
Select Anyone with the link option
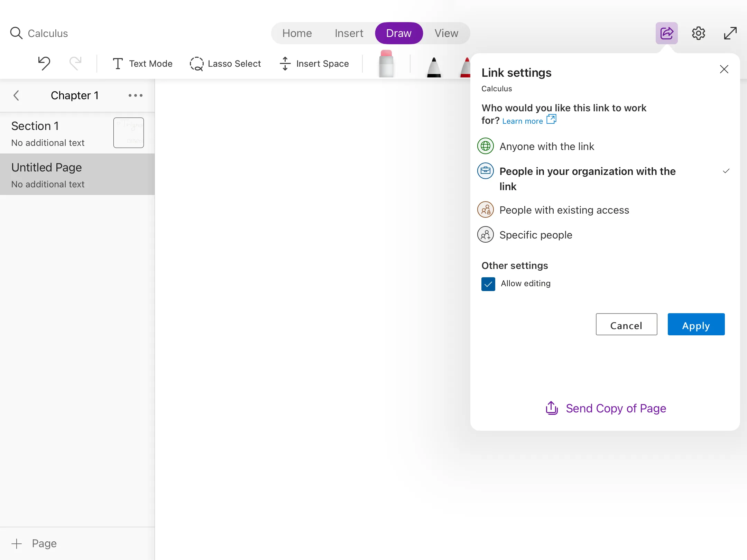click(x=546, y=146)
